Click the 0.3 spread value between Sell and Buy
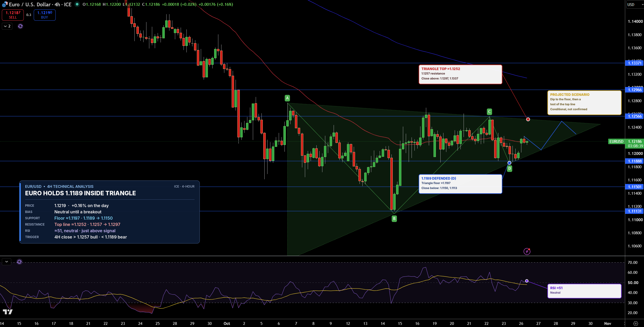Screen dimensions: 644x327 29,15
